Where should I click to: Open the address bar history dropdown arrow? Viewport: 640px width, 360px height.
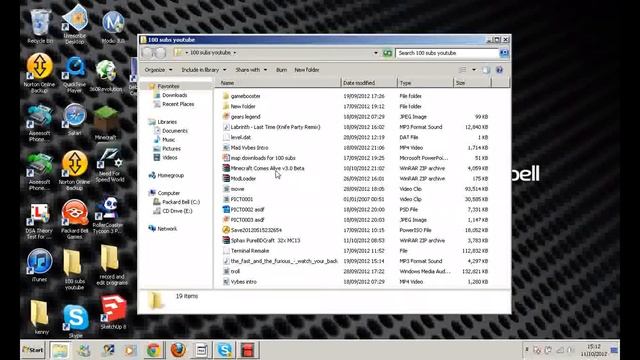click(376, 53)
